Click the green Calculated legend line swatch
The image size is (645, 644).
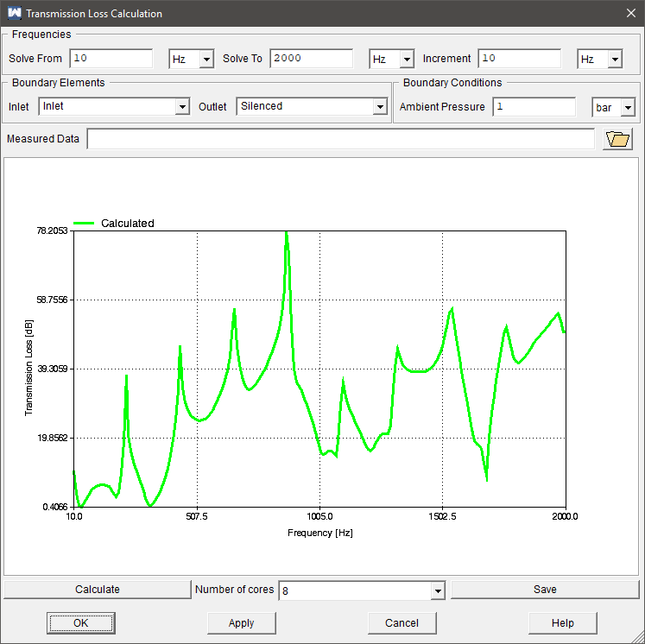84,224
